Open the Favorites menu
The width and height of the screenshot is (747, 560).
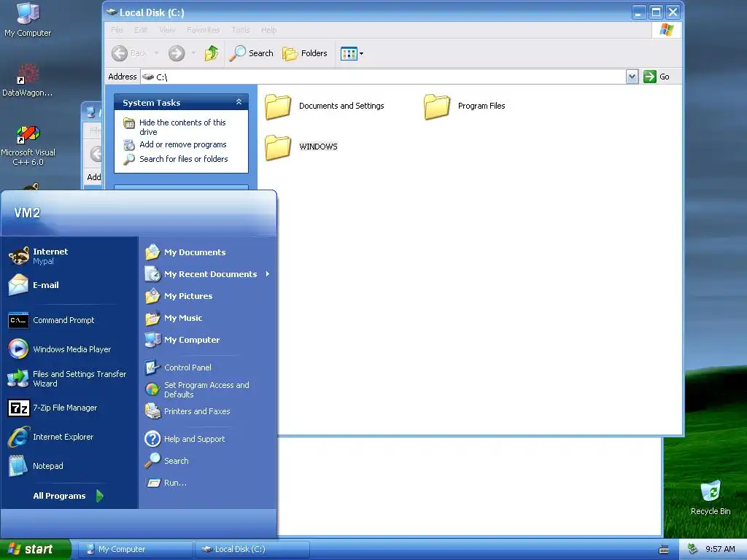[x=204, y=30]
